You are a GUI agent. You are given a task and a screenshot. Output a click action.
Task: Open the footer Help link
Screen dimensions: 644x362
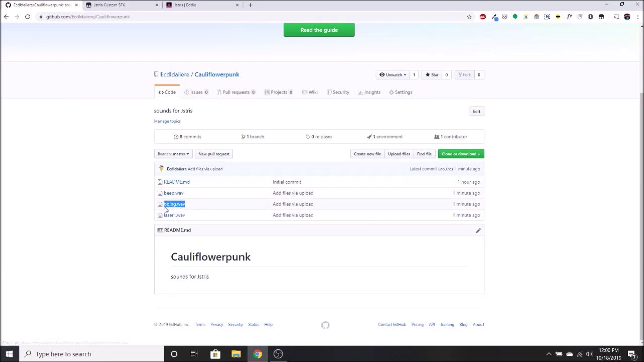[x=268, y=325]
